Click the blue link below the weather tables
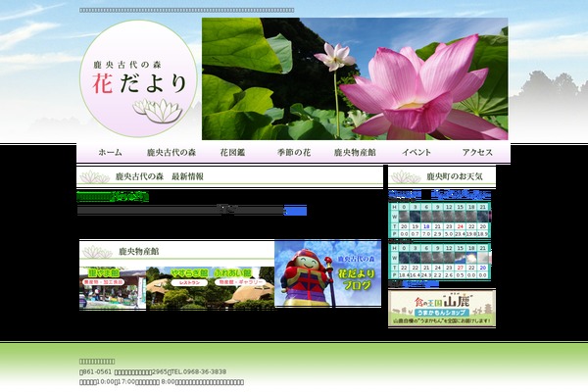 [420, 284]
